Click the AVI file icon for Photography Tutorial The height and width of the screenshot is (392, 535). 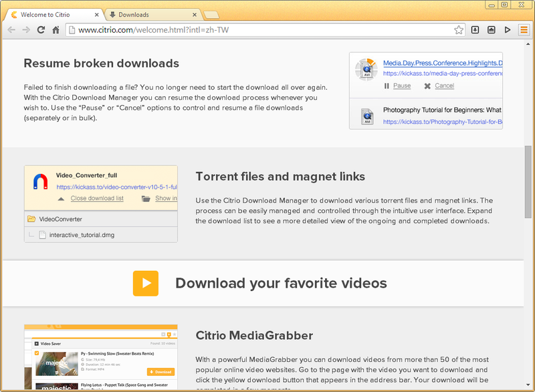[367, 116]
